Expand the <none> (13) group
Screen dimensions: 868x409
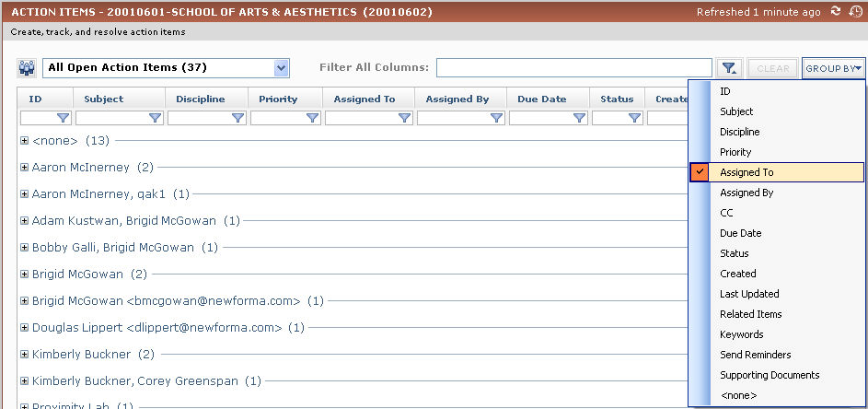[x=25, y=141]
